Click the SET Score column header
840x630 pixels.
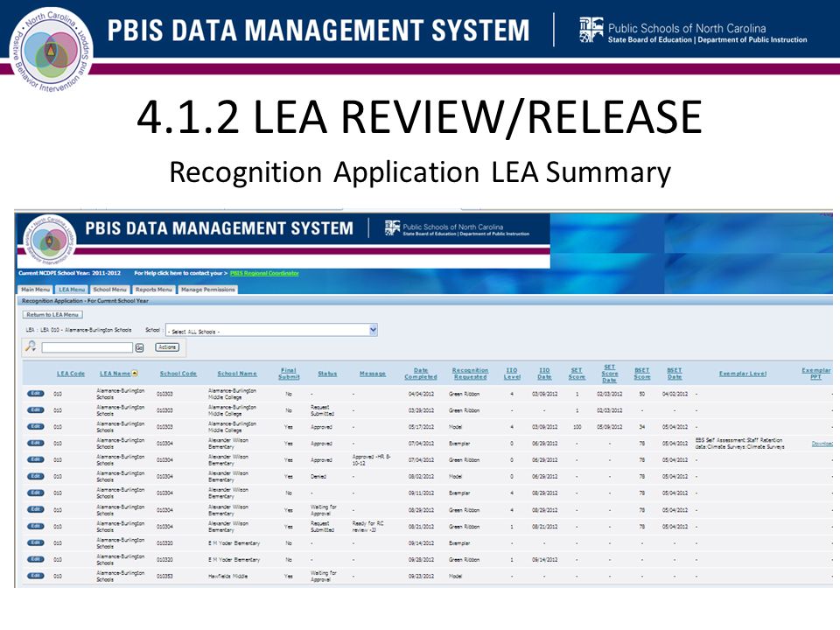577,374
